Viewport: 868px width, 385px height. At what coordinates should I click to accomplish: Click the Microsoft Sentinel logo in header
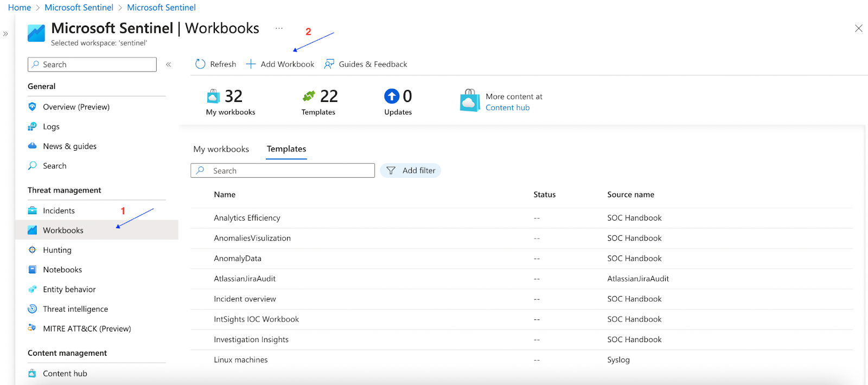[36, 33]
